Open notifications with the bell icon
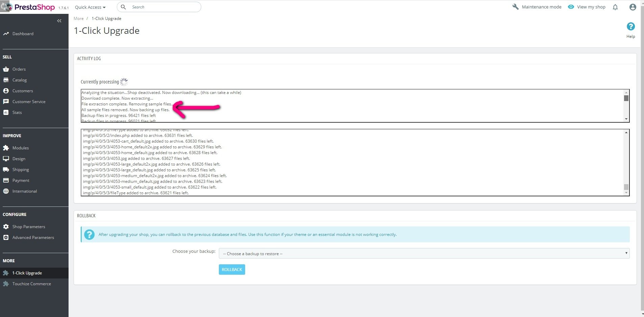644x317 pixels. coord(615,7)
